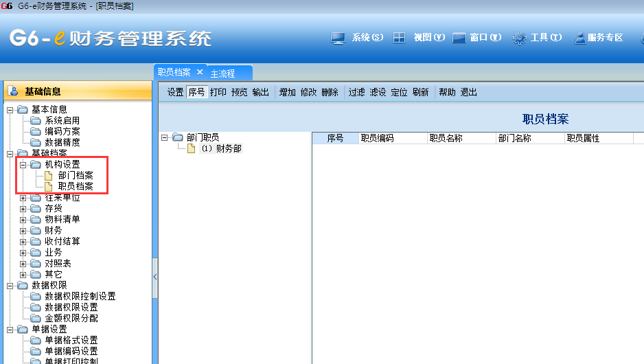Click the 机构设置 folder icon

point(36,164)
